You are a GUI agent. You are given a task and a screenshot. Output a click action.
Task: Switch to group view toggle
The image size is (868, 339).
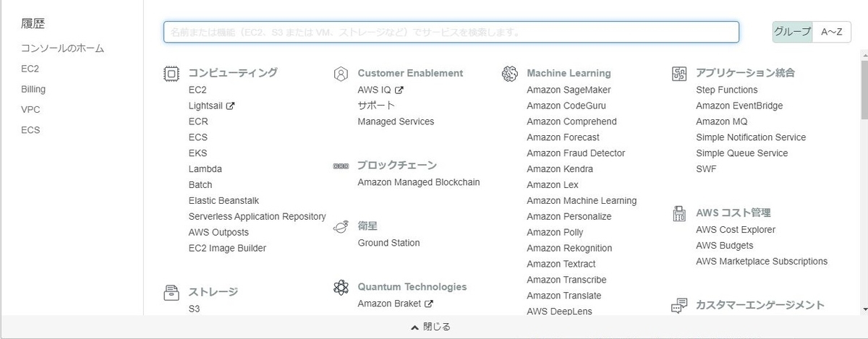click(x=792, y=32)
